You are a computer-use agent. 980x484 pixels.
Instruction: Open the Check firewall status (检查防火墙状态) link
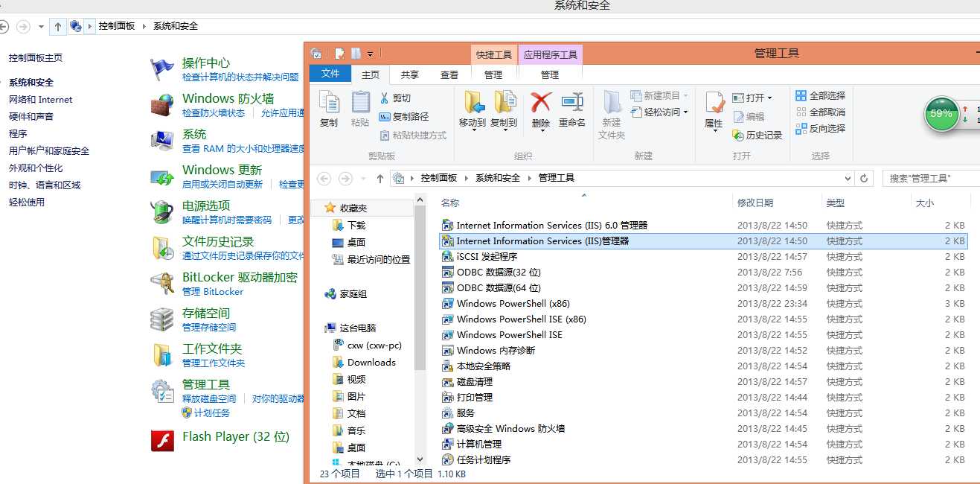(214, 113)
